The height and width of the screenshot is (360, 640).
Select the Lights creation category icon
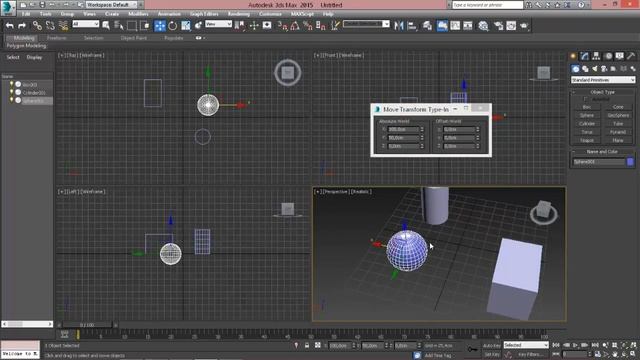tap(595, 69)
